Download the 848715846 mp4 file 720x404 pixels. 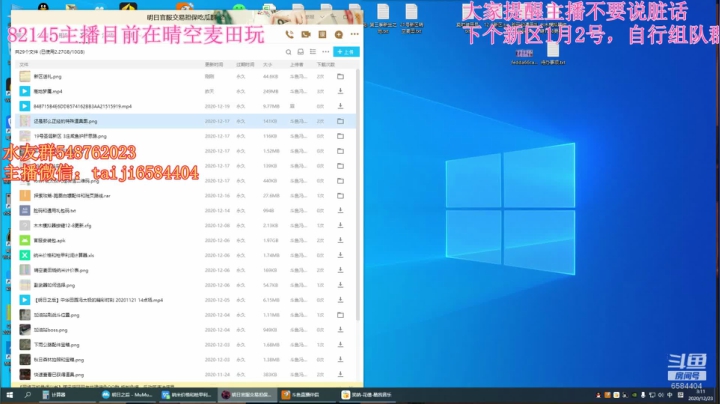[x=340, y=106]
